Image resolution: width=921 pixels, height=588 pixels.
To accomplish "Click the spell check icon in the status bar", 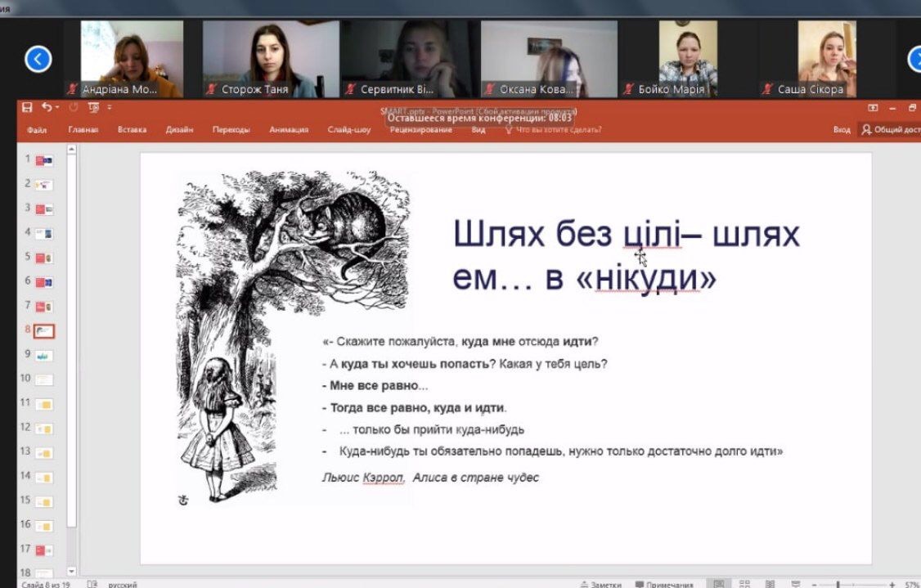I will [x=92, y=585].
